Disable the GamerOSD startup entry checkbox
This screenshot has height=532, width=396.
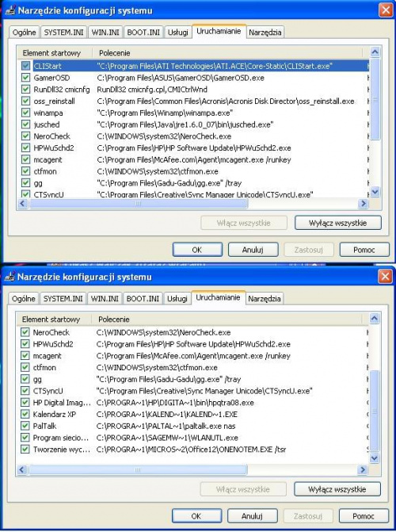click(26, 78)
